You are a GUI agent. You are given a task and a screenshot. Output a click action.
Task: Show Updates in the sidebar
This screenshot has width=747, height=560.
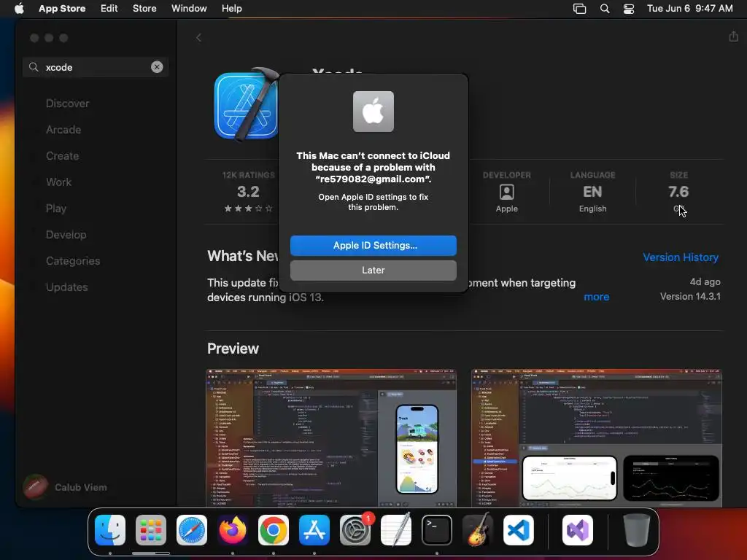click(66, 287)
